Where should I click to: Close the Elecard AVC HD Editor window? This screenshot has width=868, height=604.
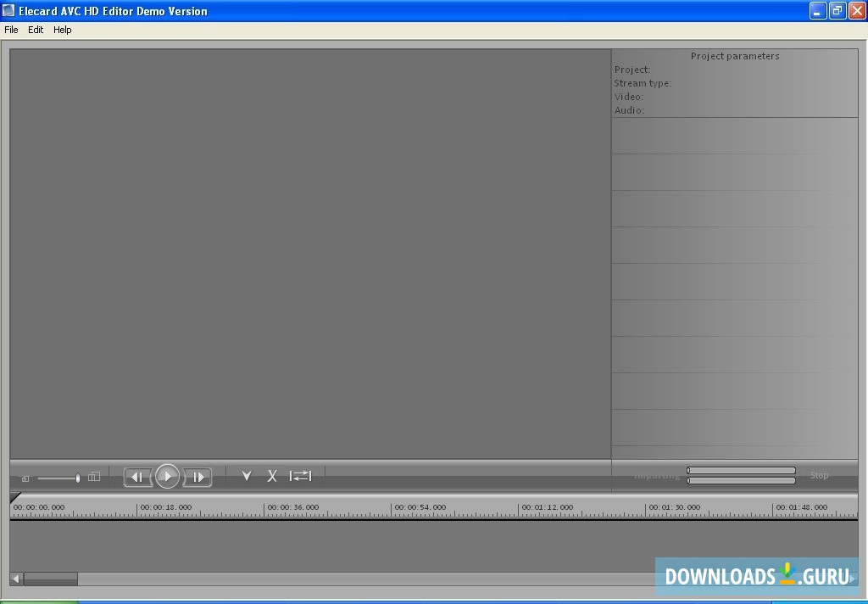pos(857,10)
